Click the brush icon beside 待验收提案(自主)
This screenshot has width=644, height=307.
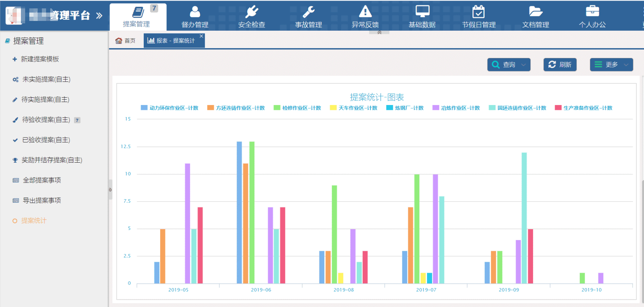pyautogui.click(x=15, y=120)
